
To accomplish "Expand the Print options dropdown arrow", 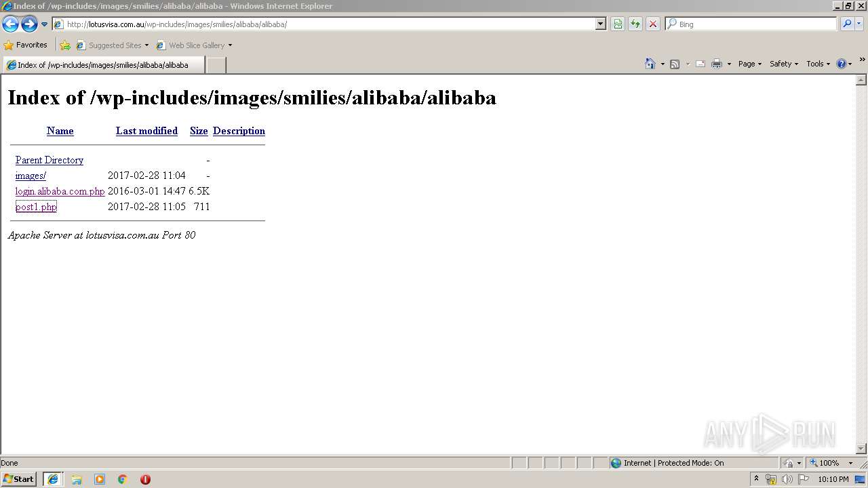I will 729,64.
